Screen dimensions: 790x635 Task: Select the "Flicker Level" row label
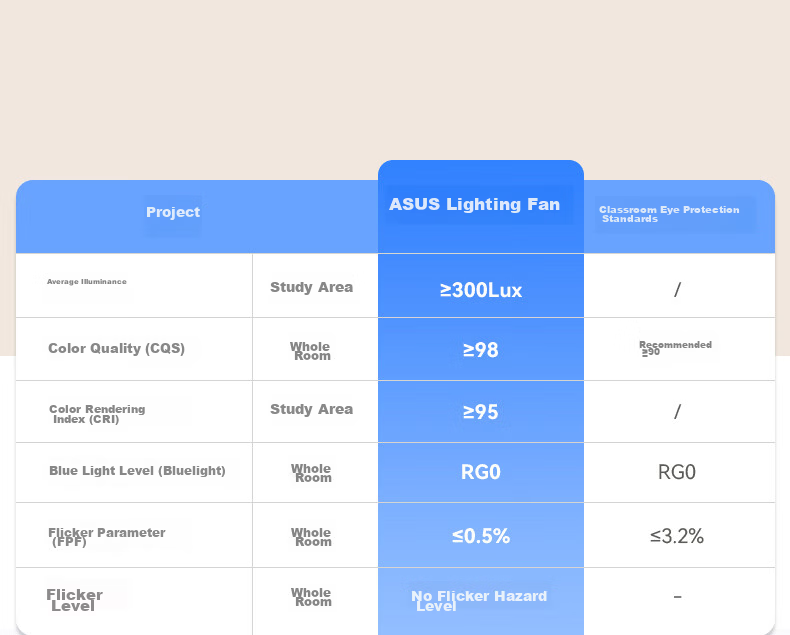tap(75, 600)
